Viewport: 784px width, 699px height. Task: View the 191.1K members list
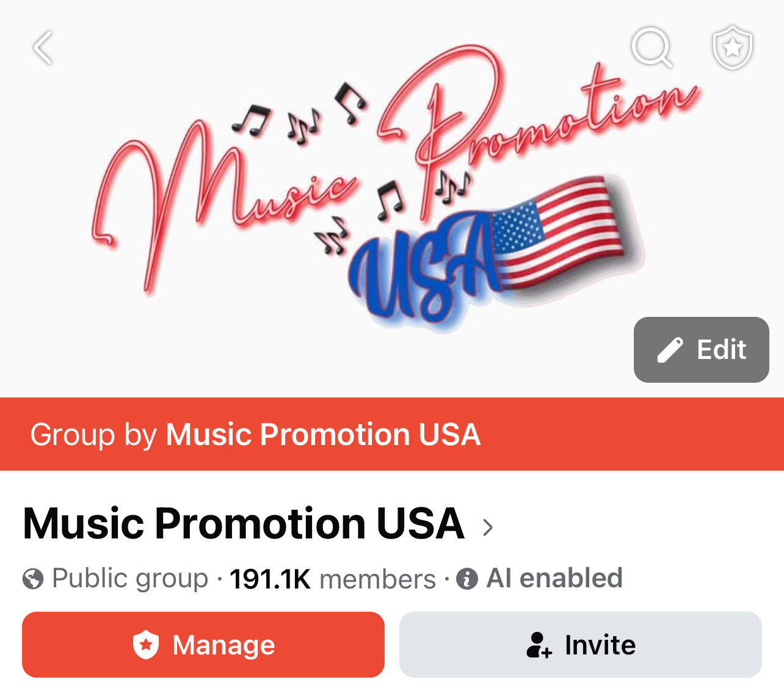[333, 579]
